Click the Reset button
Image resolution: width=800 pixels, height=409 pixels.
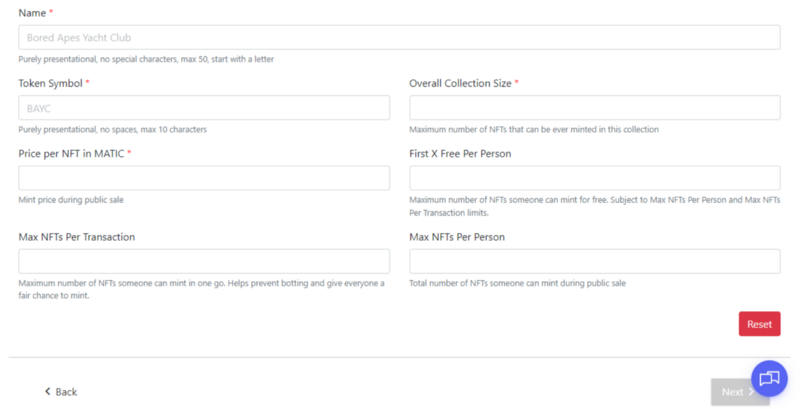759,324
